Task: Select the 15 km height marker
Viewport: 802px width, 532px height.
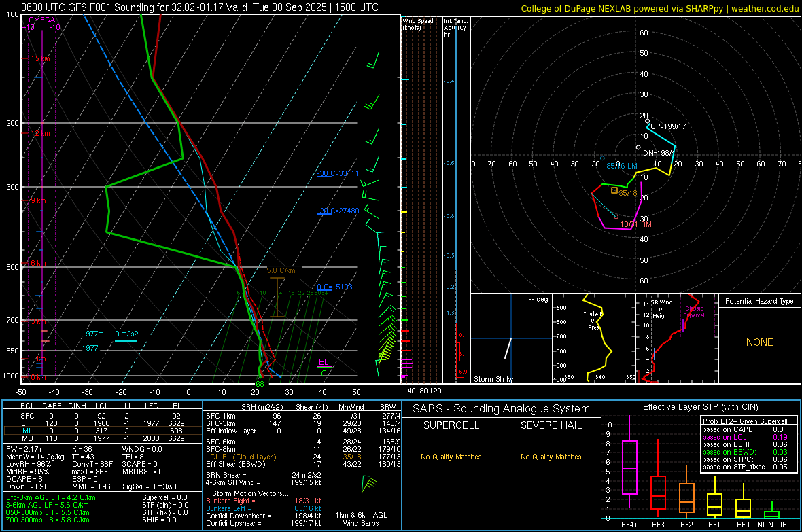Action: point(40,59)
